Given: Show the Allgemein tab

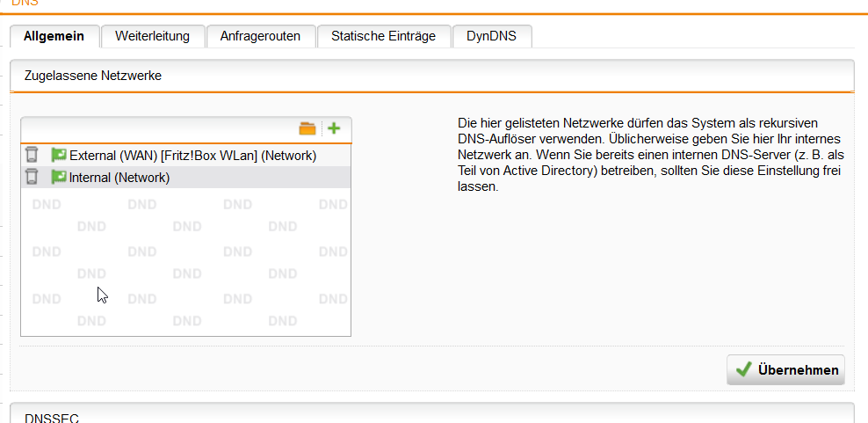Looking at the screenshot, I should [54, 37].
